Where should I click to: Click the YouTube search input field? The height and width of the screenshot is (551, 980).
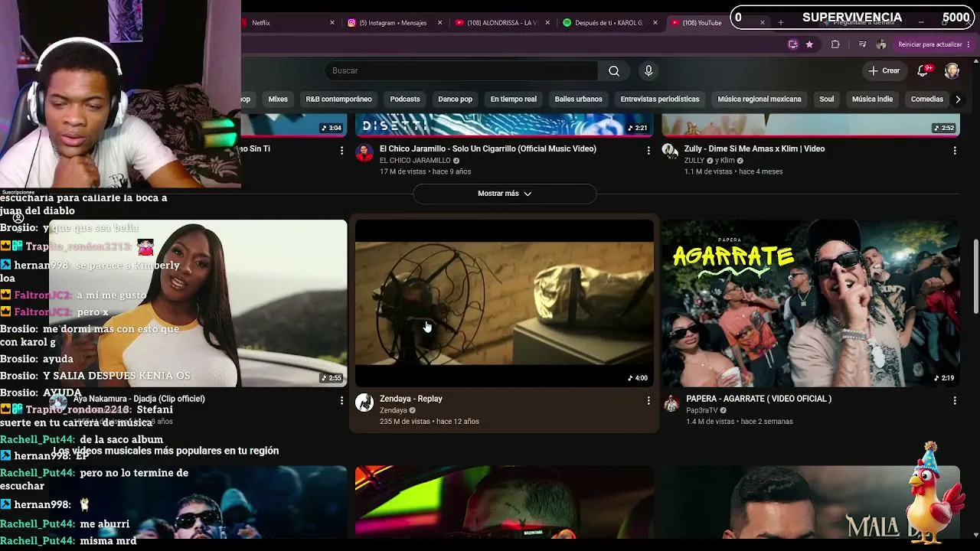tap(462, 70)
